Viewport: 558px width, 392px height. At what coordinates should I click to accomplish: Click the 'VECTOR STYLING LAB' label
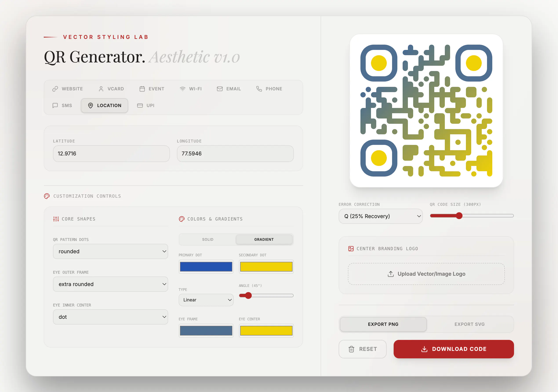coord(106,37)
